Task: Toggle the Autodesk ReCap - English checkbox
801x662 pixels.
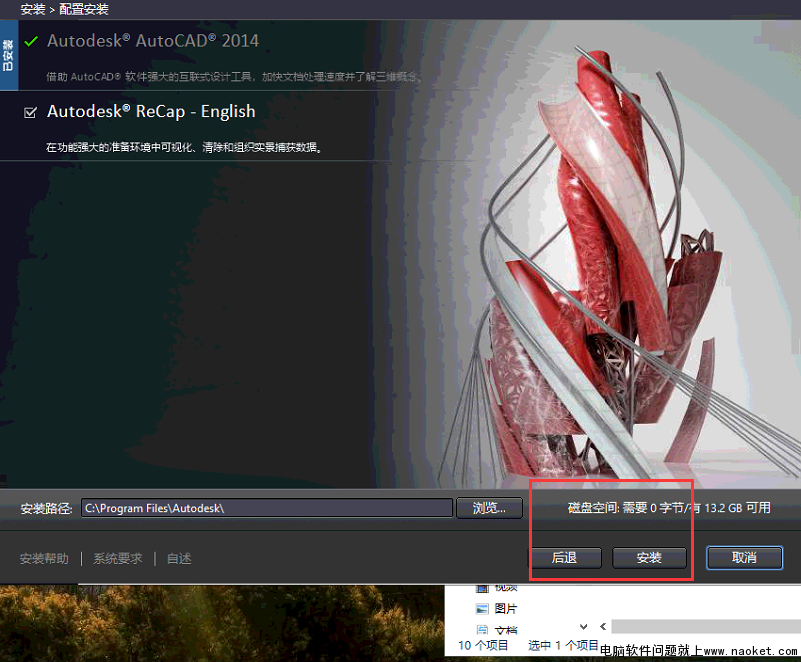Action: pos(30,112)
